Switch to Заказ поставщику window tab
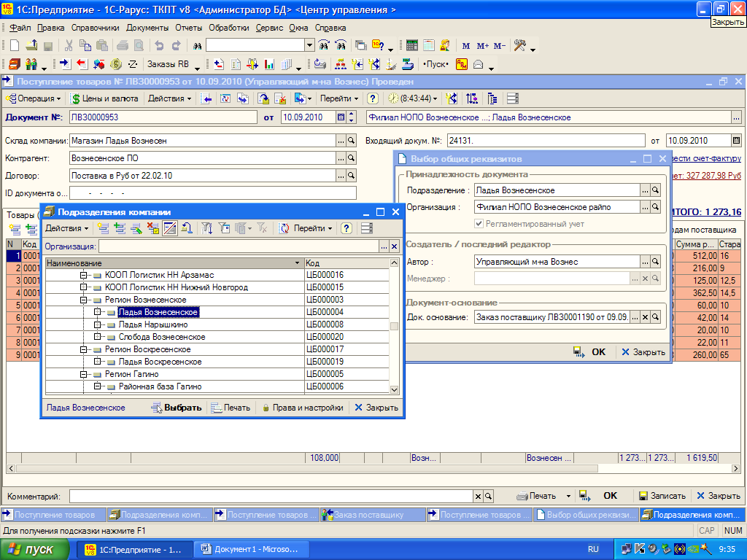 coord(373,515)
